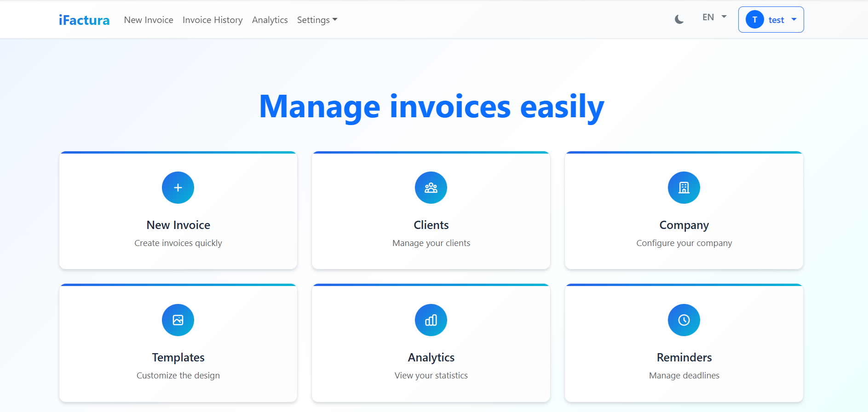868x412 pixels.
Task: Open the EN language dropdown
Action: click(714, 17)
